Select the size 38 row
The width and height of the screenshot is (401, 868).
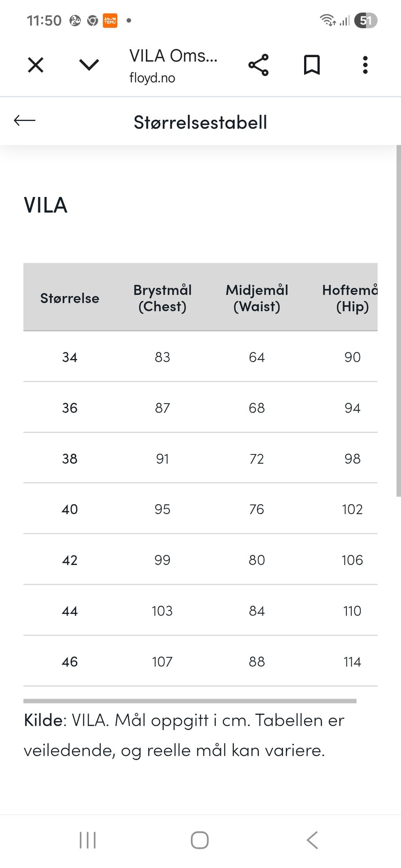coord(200,459)
